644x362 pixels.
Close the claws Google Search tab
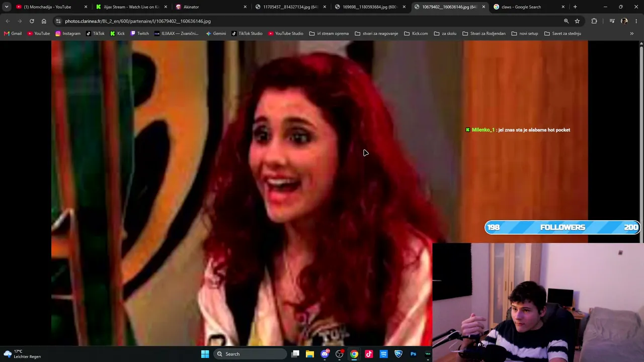point(563,7)
